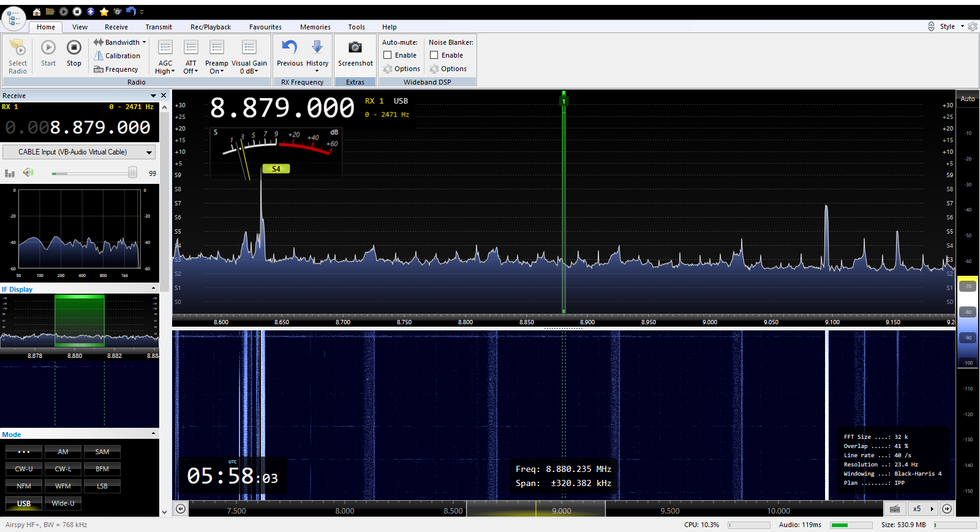980x532 pixels.
Task: Open the Favourites tab
Action: point(265,27)
